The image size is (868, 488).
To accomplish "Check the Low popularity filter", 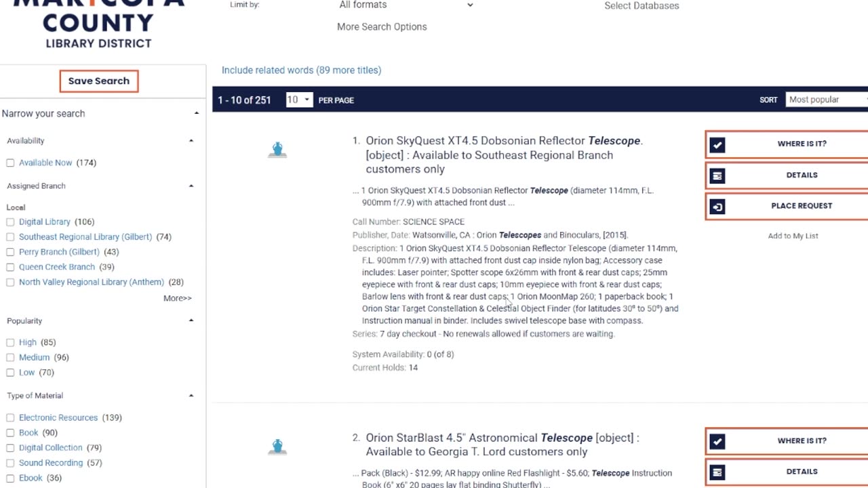I will (10, 372).
